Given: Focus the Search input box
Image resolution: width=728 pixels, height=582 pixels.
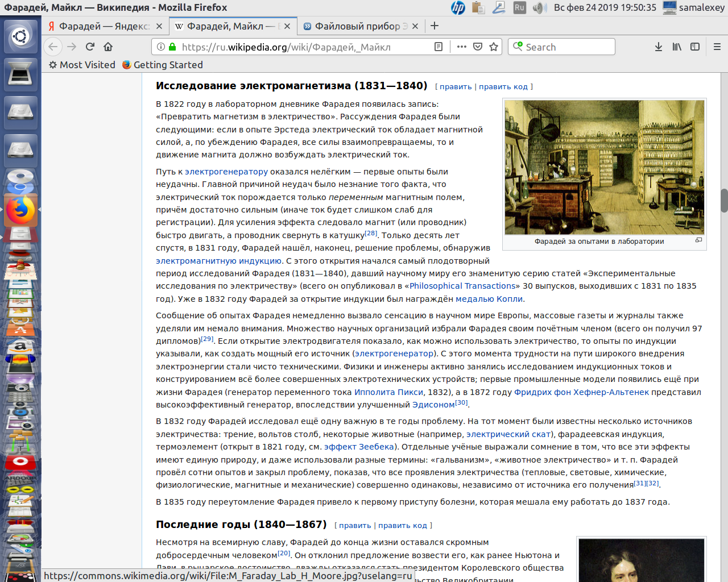Looking at the screenshot, I should (x=561, y=47).
